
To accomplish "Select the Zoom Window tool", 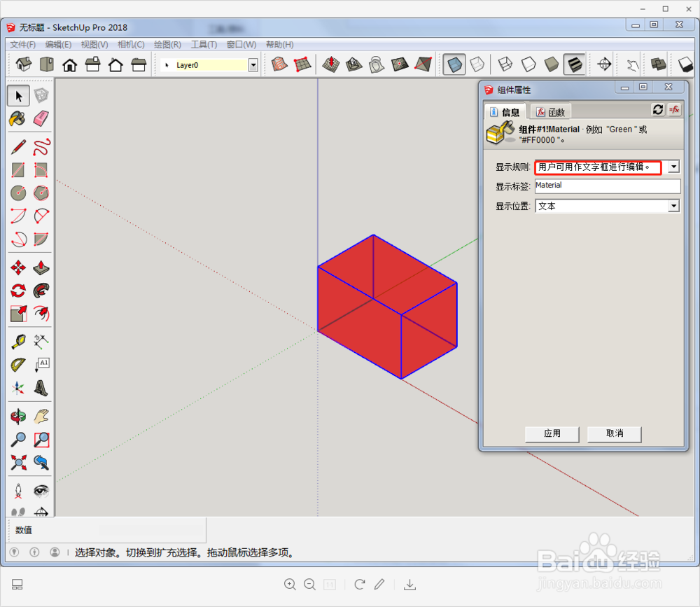I will 41,440.
